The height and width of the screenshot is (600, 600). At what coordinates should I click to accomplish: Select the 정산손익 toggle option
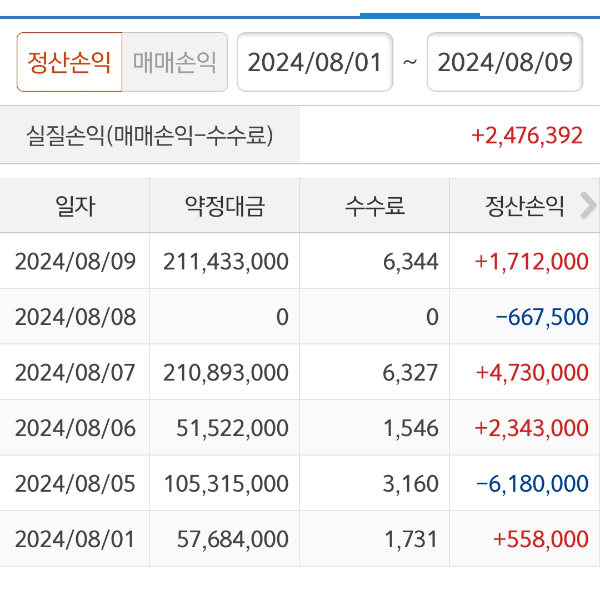69,63
